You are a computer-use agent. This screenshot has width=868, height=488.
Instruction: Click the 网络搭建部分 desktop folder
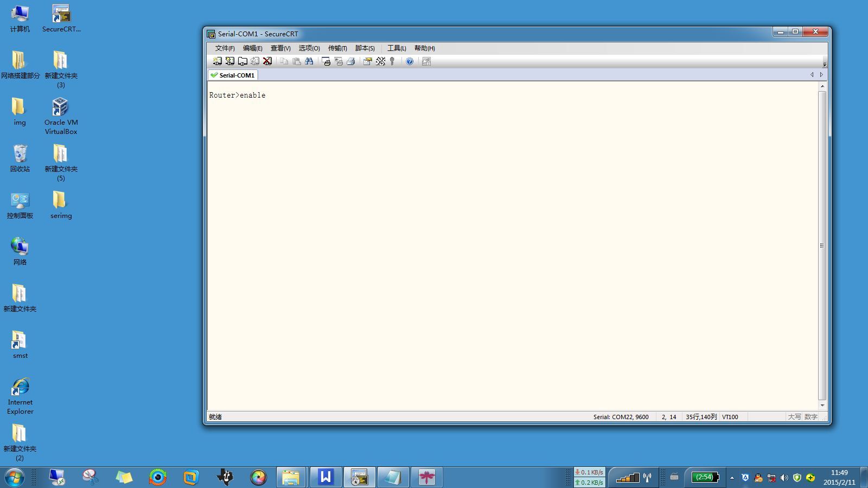coord(20,65)
